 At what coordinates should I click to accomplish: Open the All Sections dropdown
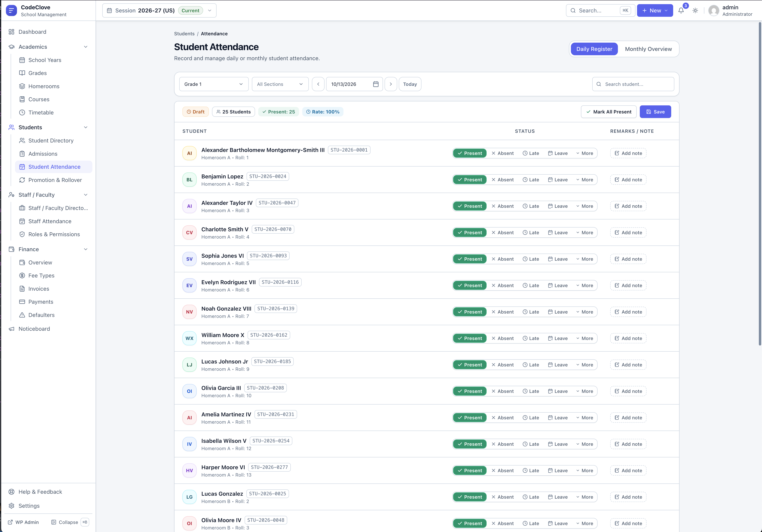[280, 84]
